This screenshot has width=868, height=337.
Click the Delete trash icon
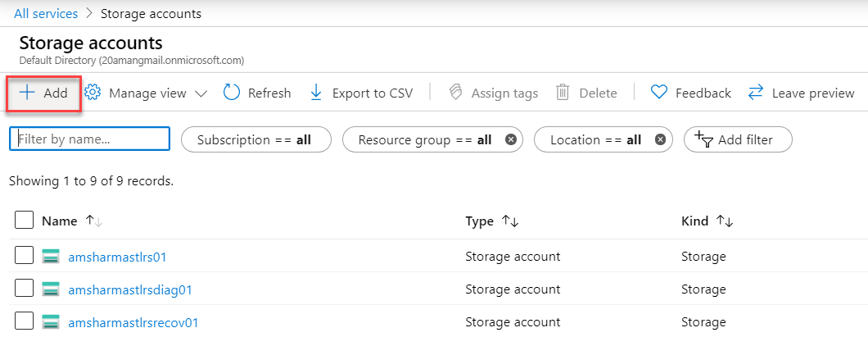pyautogui.click(x=563, y=93)
